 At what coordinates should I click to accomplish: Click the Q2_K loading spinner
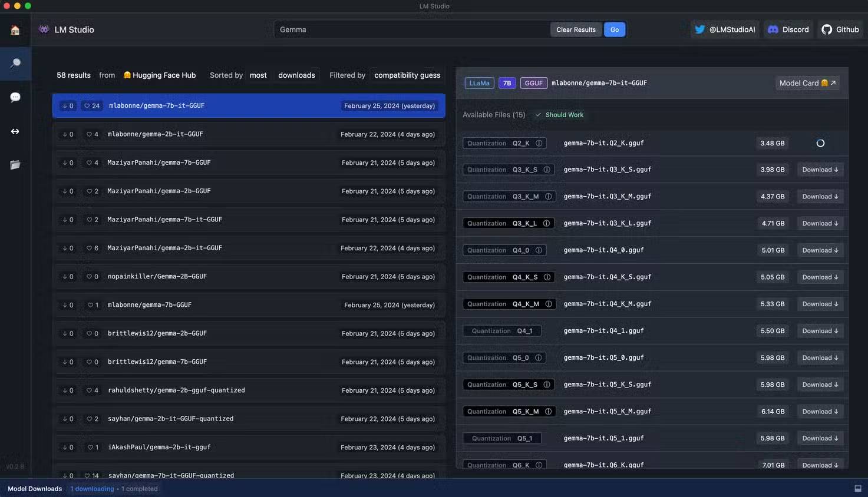pos(820,143)
